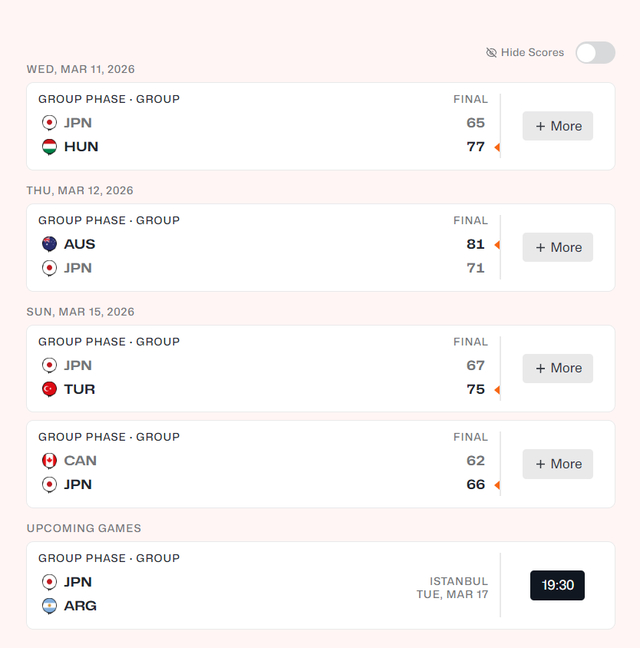Click the Turkey flag icon
Viewport: 640px width, 648px height.
tap(49, 389)
